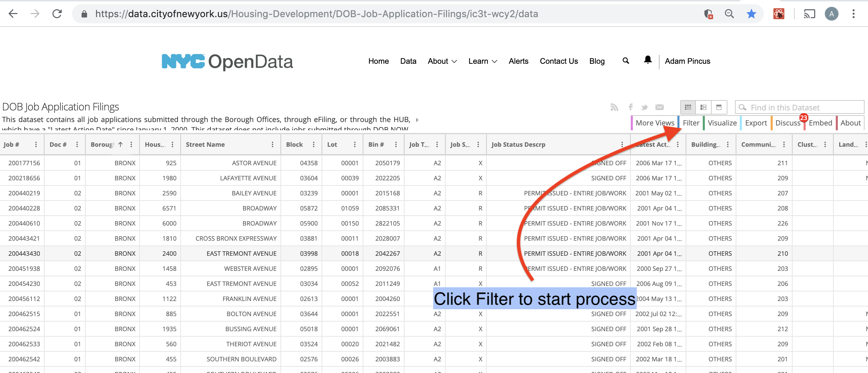The width and height of the screenshot is (868, 373).
Task: Open the Visualize tab
Action: click(x=722, y=123)
